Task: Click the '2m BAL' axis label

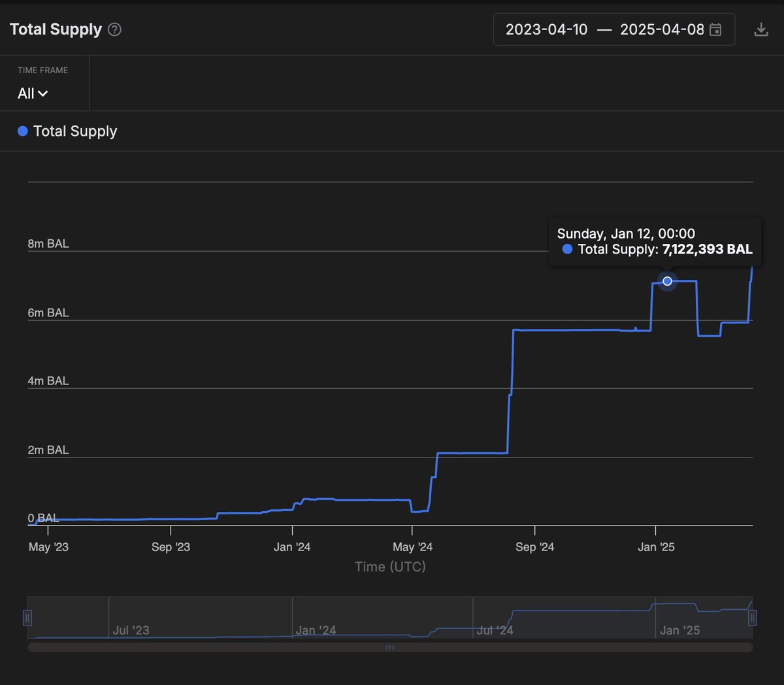Action: coord(48,450)
